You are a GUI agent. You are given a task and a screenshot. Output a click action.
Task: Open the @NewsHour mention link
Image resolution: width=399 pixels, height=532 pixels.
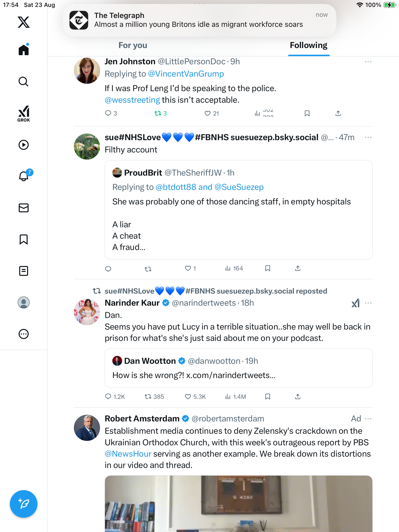(x=128, y=454)
